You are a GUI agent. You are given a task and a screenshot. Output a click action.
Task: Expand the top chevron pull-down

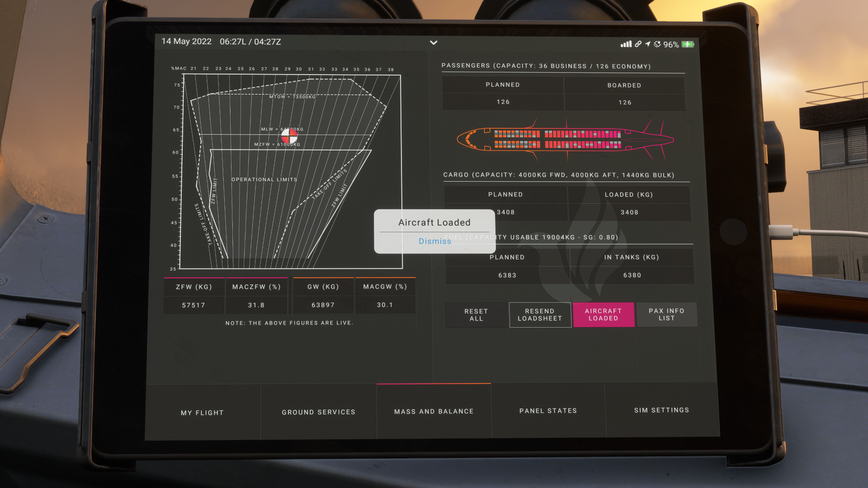click(x=434, y=42)
